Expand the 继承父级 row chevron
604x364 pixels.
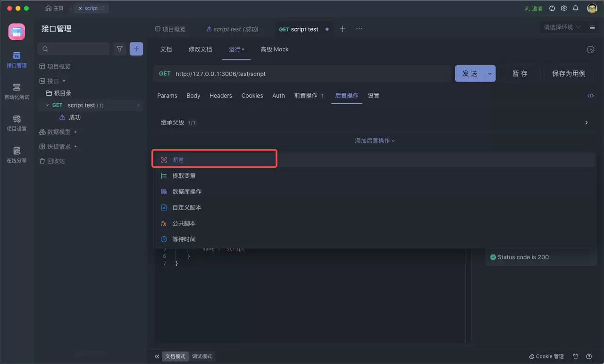pos(587,123)
